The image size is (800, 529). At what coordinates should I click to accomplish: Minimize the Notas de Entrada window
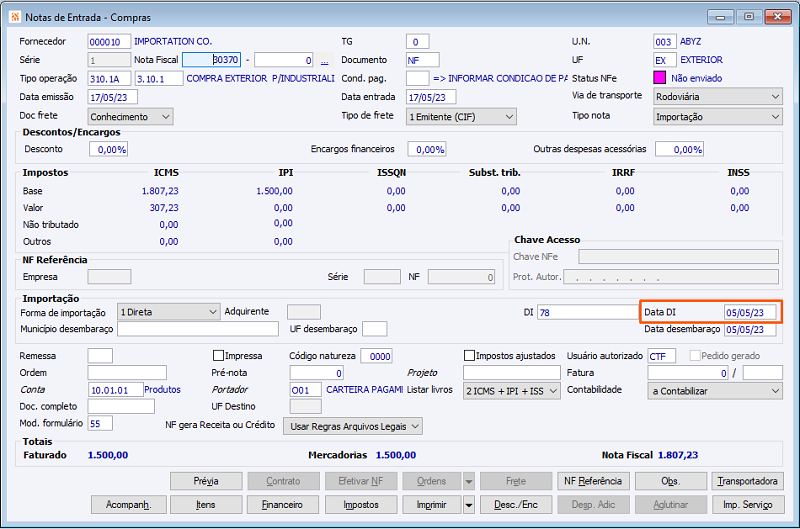pyautogui.click(x=722, y=16)
